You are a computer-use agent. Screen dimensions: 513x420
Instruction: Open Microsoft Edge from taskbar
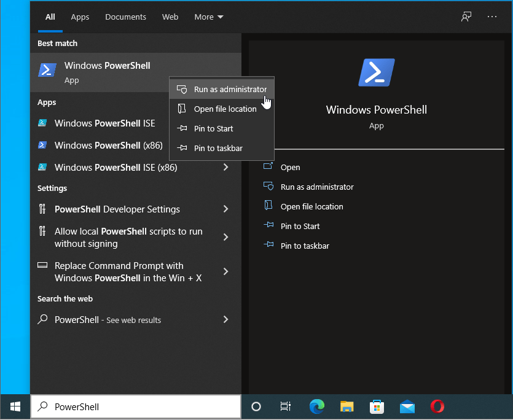(317, 406)
